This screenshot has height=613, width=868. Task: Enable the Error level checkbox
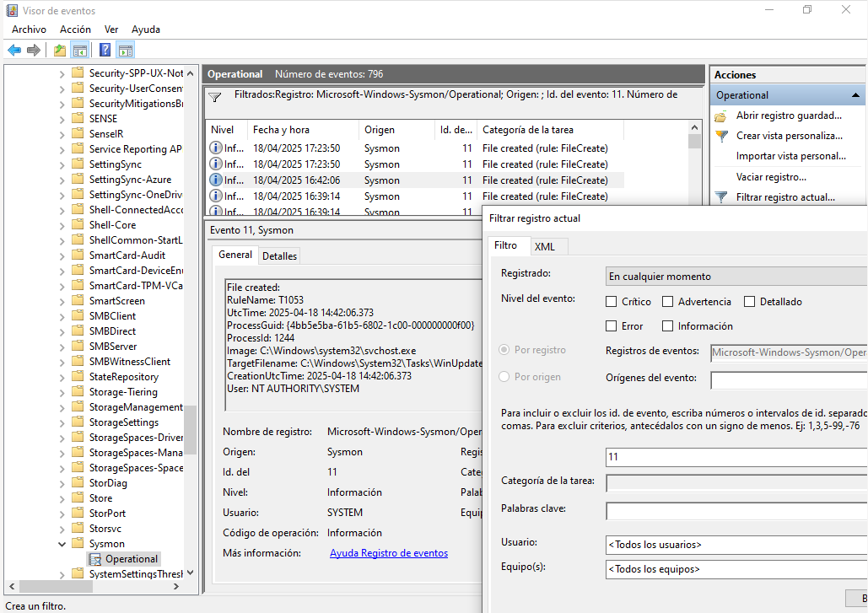point(611,325)
